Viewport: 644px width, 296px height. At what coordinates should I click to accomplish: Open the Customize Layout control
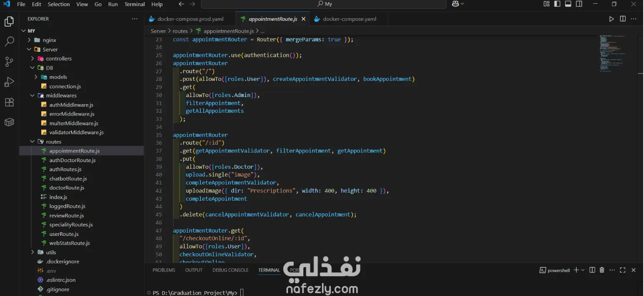click(x=546, y=4)
